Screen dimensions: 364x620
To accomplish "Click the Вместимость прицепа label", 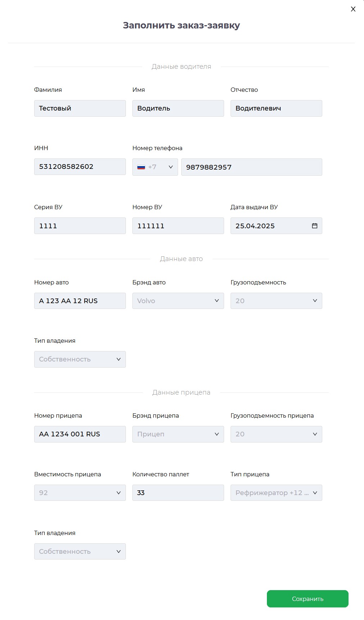I will tap(68, 474).
